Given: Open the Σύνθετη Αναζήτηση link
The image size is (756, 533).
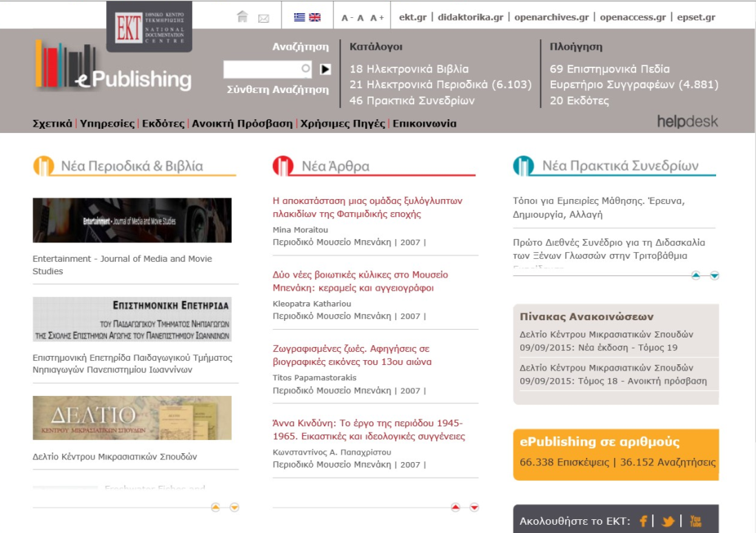Looking at the screenshot, I should click(x=278, y=90).
